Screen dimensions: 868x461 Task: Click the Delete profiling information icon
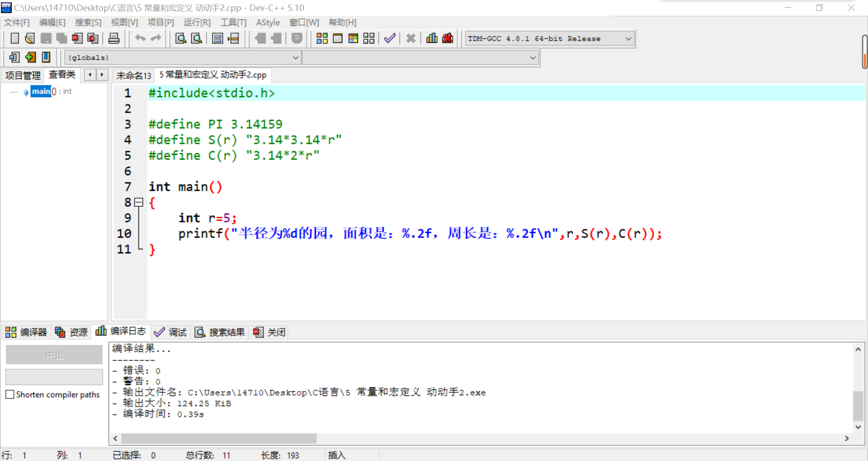pyautogui.click(x=448, y=38)
